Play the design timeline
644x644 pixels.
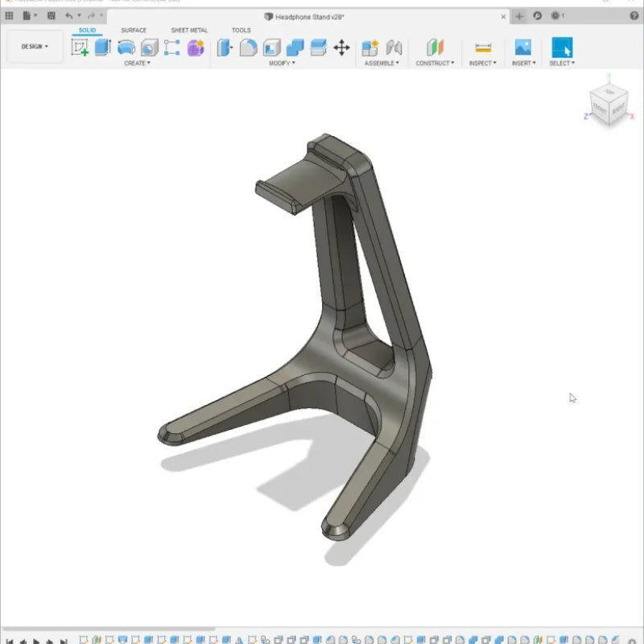click(x=36, y=641)
